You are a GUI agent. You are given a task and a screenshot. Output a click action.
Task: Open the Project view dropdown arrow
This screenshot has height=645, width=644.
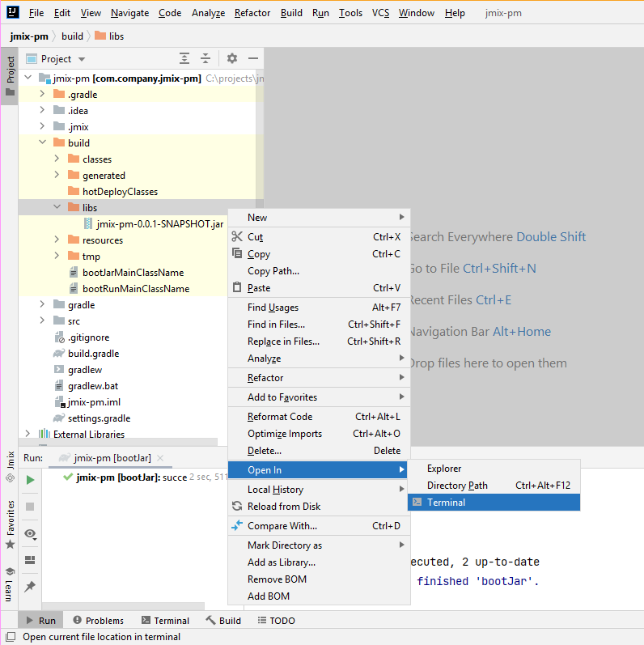click(x=82, y=59)
